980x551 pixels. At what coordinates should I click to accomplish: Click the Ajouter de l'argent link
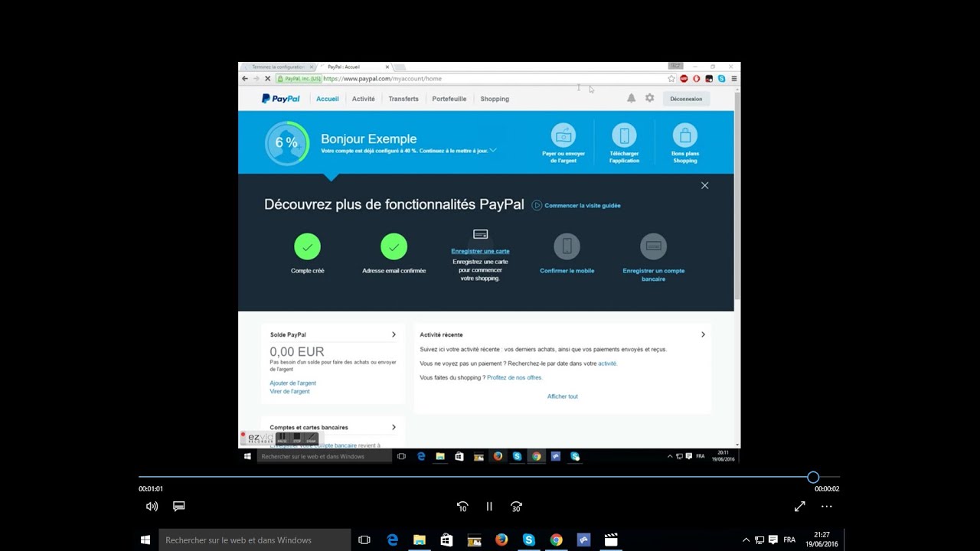tap(292, 383)
